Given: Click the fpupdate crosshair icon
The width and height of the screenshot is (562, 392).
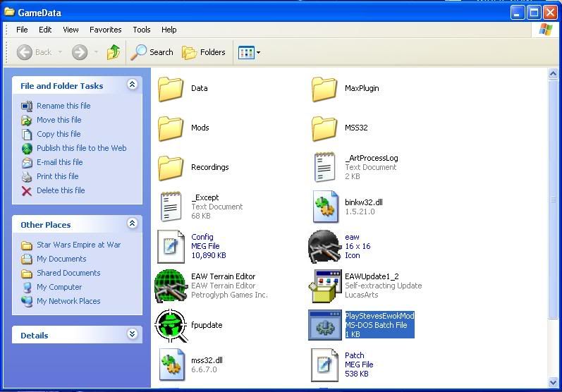Looking at the screenshot, I should [x=171, y=325].
